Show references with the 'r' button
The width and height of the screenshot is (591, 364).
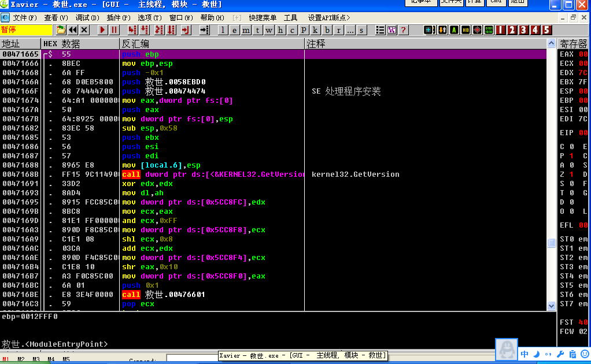(x=338, y=30)
